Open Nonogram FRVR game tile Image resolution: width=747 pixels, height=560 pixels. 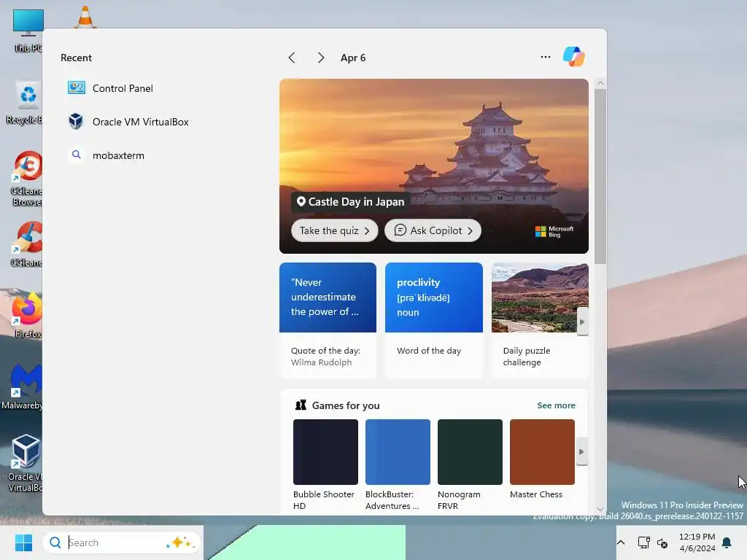click(471, 465)
